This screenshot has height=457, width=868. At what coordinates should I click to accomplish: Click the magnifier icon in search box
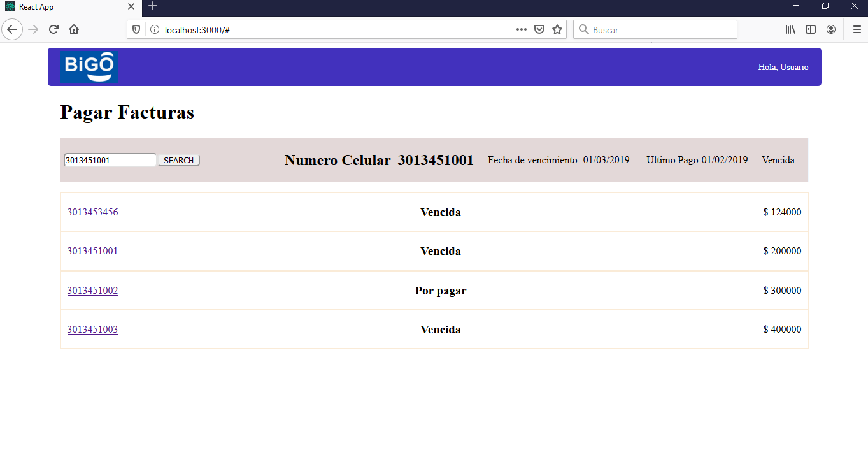coord(583,29)
